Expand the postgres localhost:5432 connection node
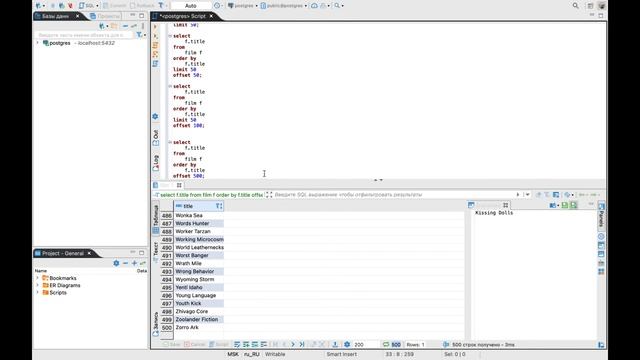This screenshot has height=360, width=640. 38,43
